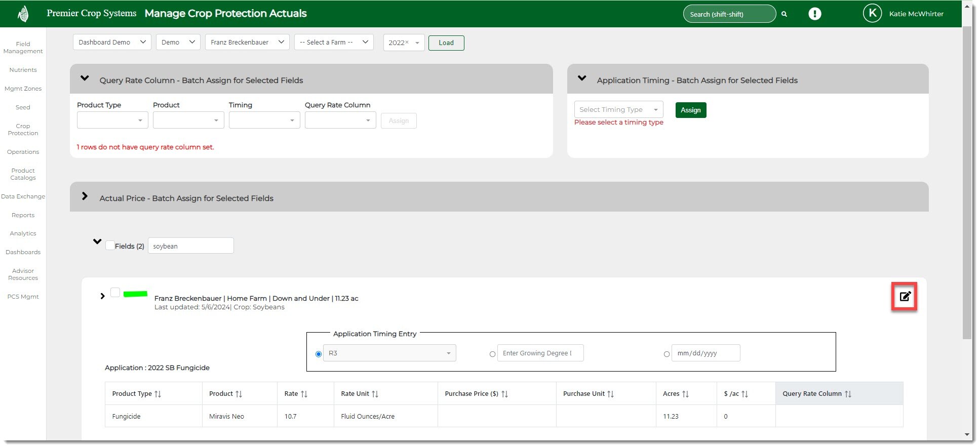Open the user avatar K icon
This screenshot has width=980, height=448.
pos(872,14)
